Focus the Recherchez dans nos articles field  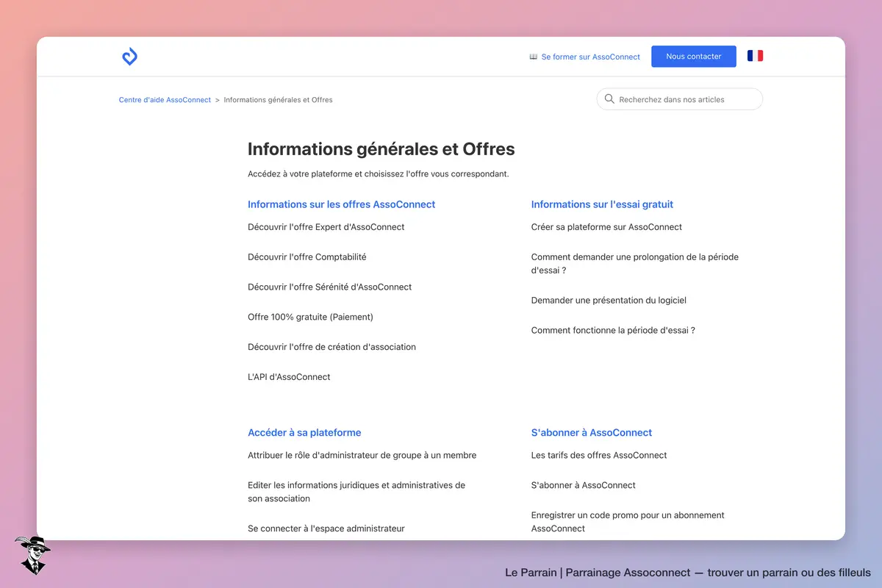click(x=680, y=99)
